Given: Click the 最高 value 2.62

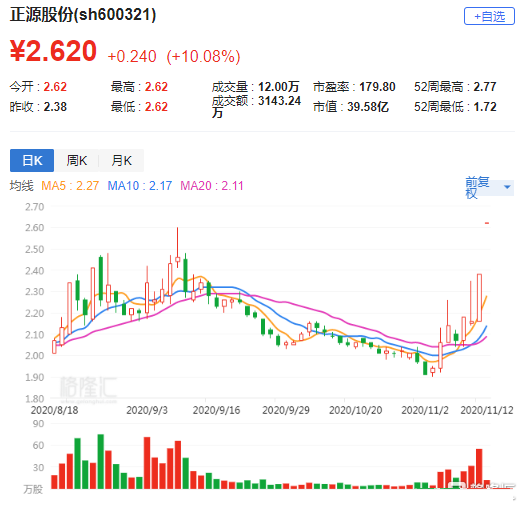Looking at the screenshot, I should click(156, 87).
